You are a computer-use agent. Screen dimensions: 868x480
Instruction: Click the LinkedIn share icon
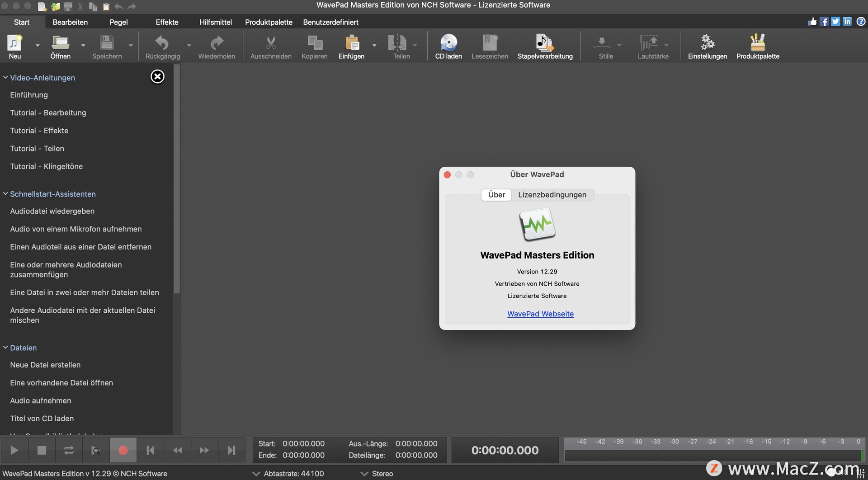tap(847, 22)
